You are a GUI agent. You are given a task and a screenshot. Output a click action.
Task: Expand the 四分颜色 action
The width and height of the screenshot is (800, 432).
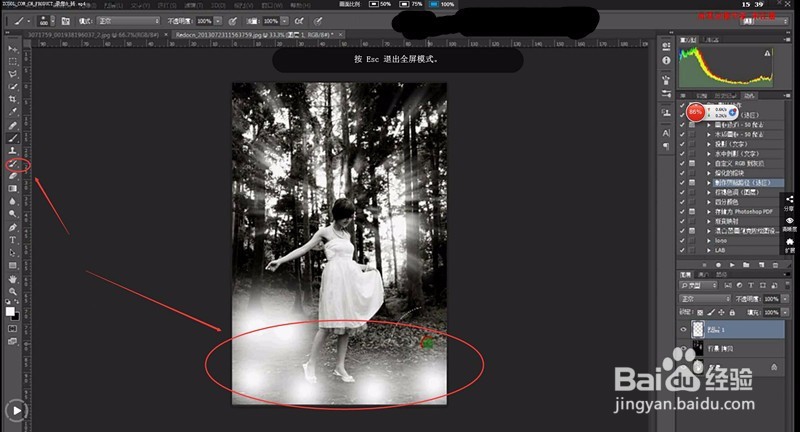click(x=709, y=202)
